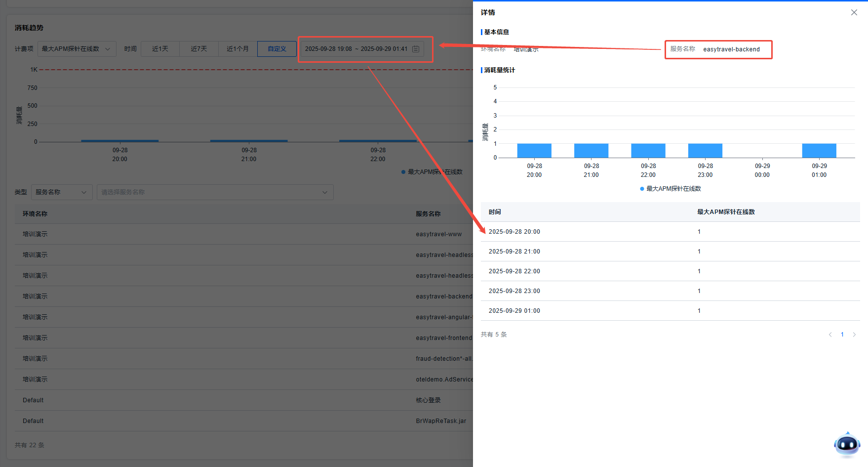The height and width of the screenshot is (467, 868).
Task: Select the 自定义 time option
Action: click(276, 49)
